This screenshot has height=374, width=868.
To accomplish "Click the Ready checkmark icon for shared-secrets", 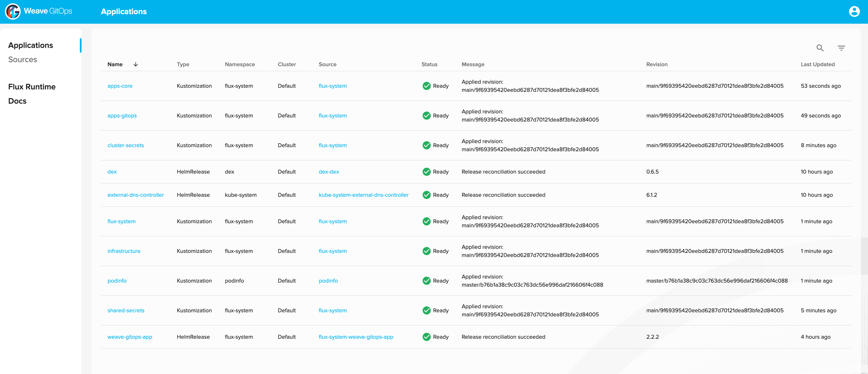I will 427,310.
